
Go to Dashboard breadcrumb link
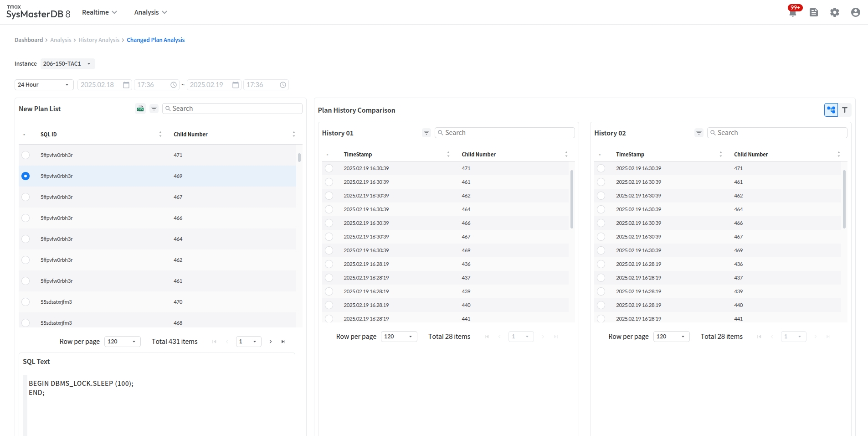tap(29, 40)
